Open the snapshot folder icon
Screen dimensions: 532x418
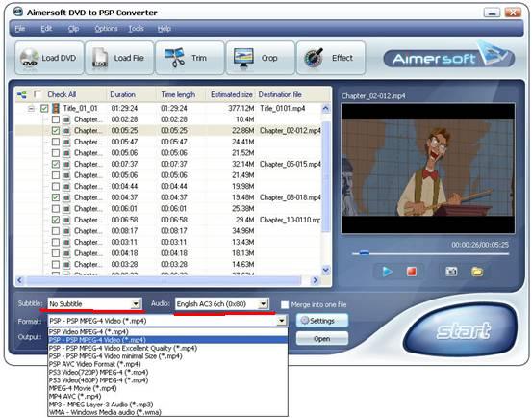(477, 272)
